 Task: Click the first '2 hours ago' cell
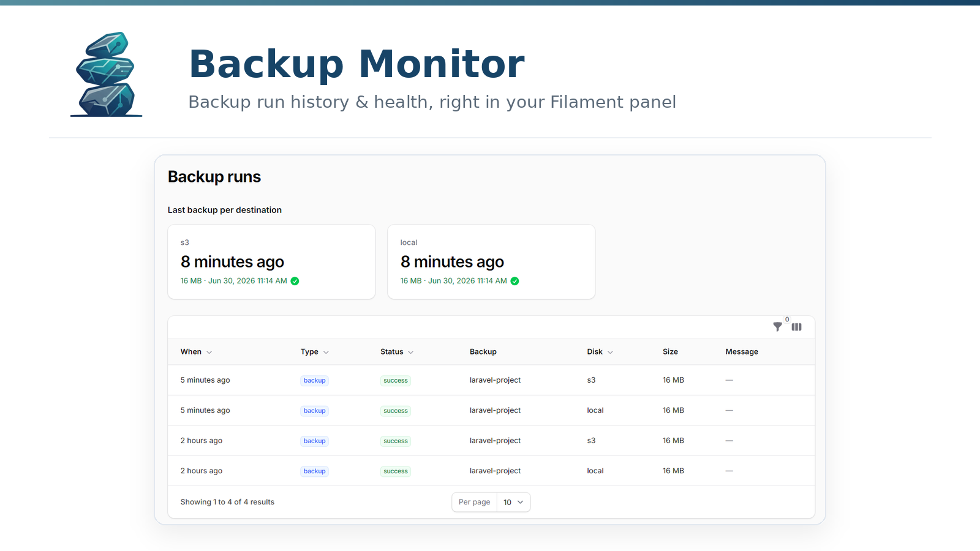tap(202, 441)
